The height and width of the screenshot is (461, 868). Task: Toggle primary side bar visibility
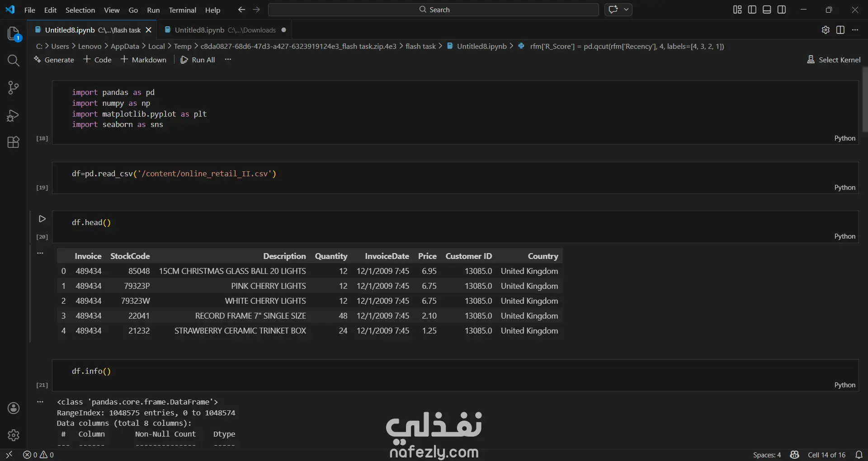[x=752, y=9]
